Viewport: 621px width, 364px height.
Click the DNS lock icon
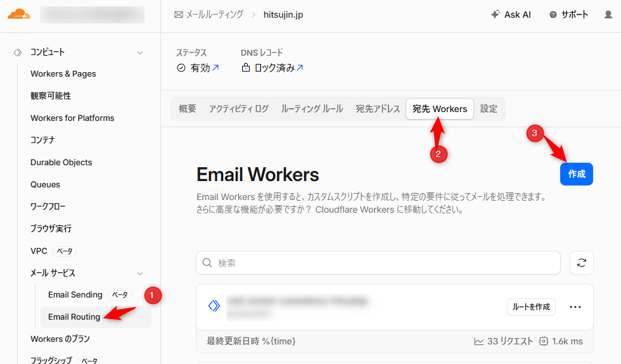(x=246, y=68)
